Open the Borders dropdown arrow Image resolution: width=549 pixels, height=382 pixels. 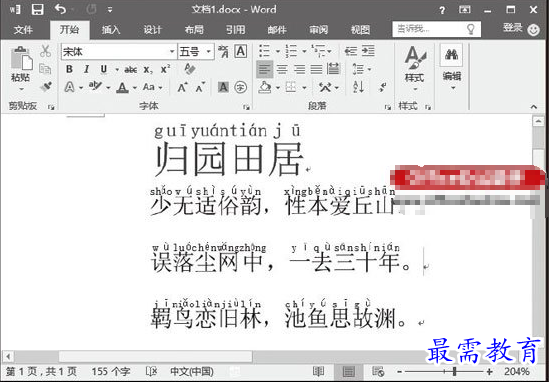coord(304,88)
